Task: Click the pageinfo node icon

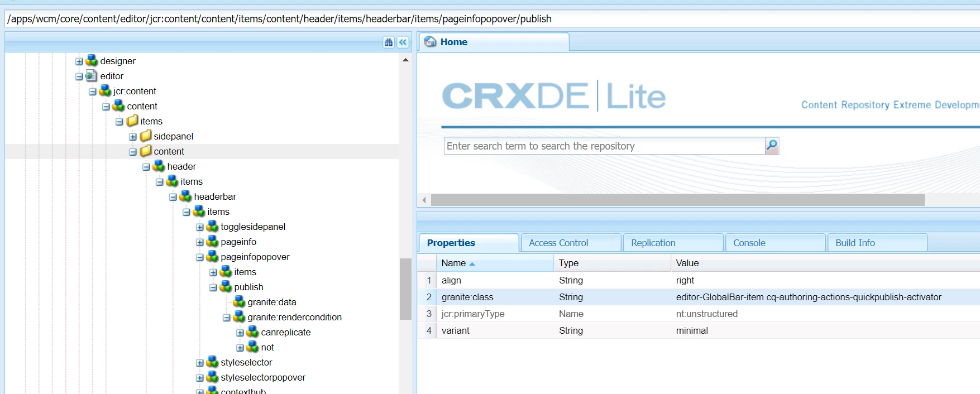Action: point(213,241)
